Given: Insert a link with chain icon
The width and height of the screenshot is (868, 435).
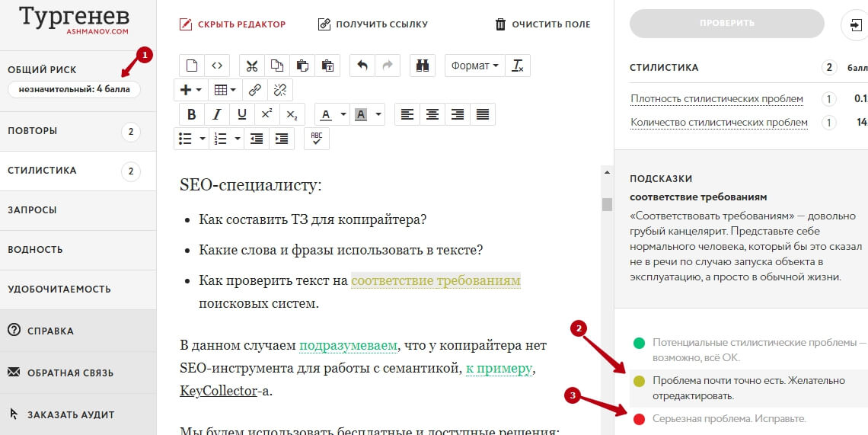Looking at the screenshot, I should coord(254,90).
